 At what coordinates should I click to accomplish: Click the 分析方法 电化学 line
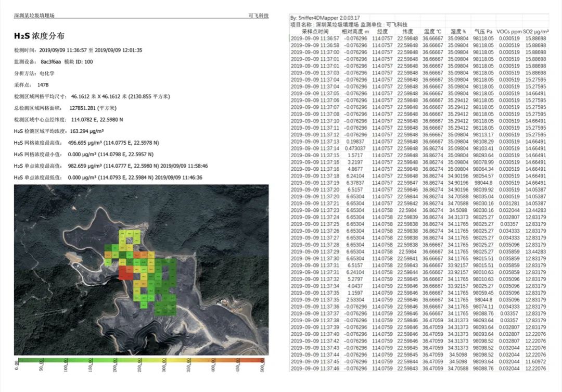[x=34, y=73]
